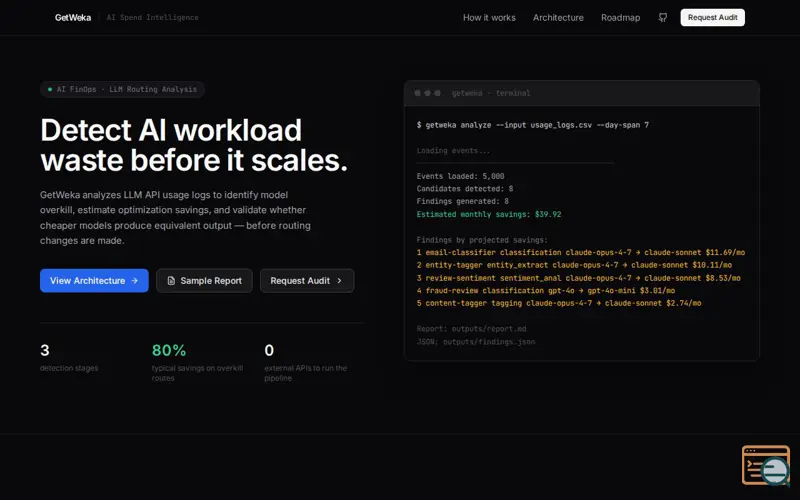Image resolution: width=800 pixels, height=500 pixels.
Task: Click 'AI Spend Intelligence' tagline in header
Action: (153, 17)
